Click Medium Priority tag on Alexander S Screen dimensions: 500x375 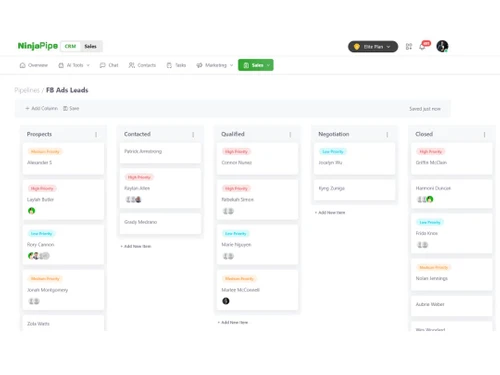click(x=45, y=152)
